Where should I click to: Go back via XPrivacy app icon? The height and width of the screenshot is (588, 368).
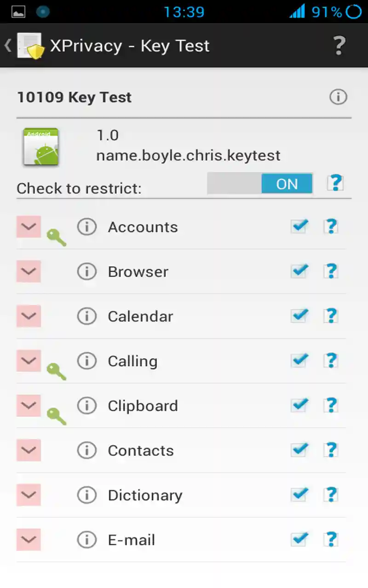click(x=29, y=46)
